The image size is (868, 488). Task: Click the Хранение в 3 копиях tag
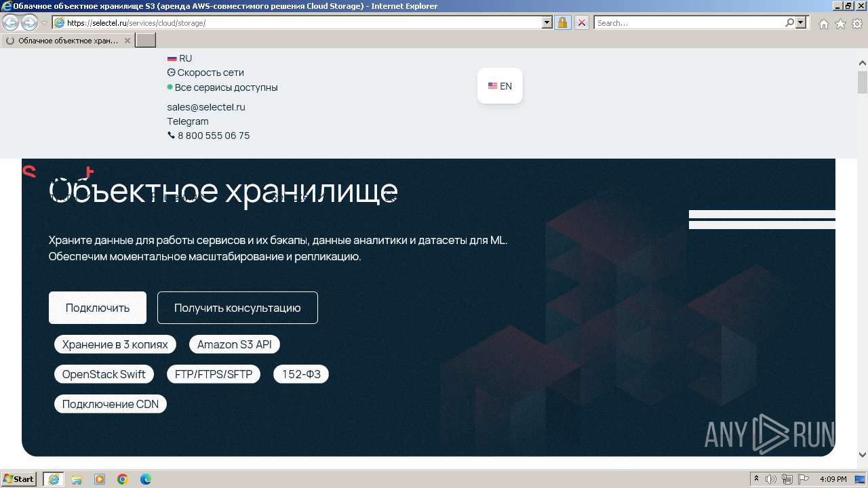(x=115, y=344)
